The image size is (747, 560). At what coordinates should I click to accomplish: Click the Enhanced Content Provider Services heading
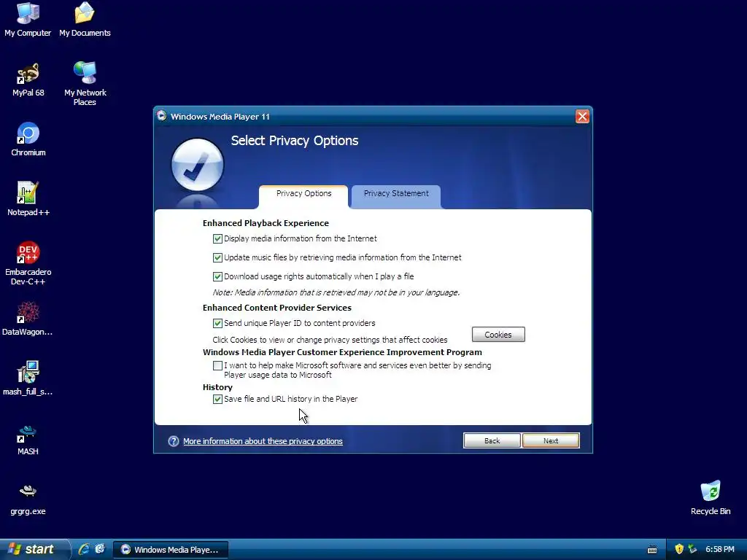pos(276,308)
